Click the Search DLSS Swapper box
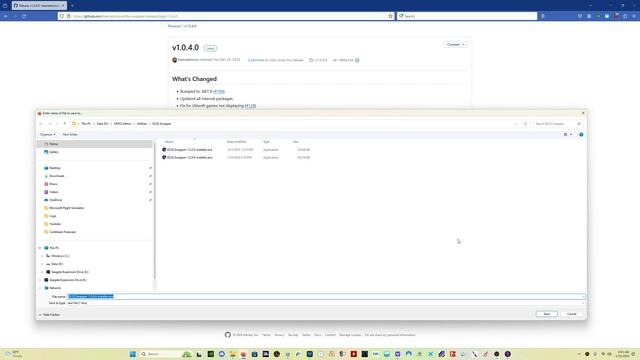The height and width of the screenshot is (360, 640). coord(557,124)
